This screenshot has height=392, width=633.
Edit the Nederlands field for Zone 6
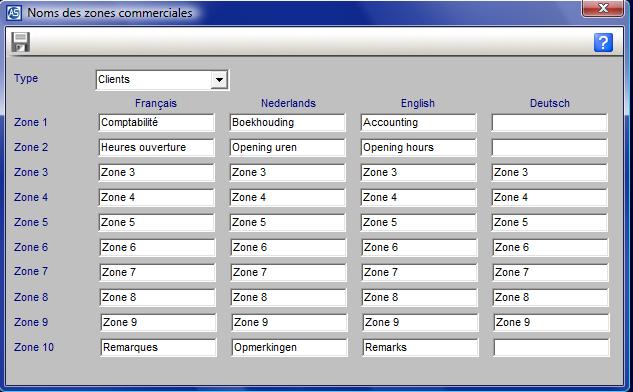click(x=288, y=247)
